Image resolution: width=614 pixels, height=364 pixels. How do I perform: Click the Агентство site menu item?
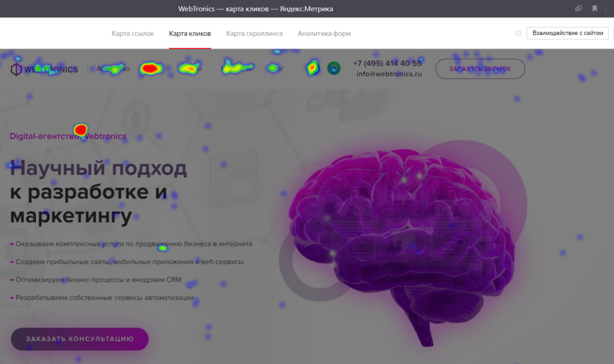113,69
